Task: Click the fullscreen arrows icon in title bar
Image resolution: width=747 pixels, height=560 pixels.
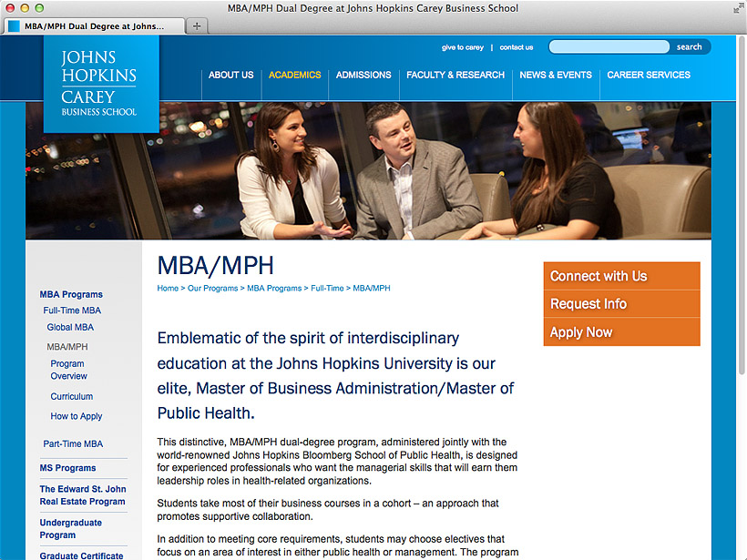Action: (738, 8)
